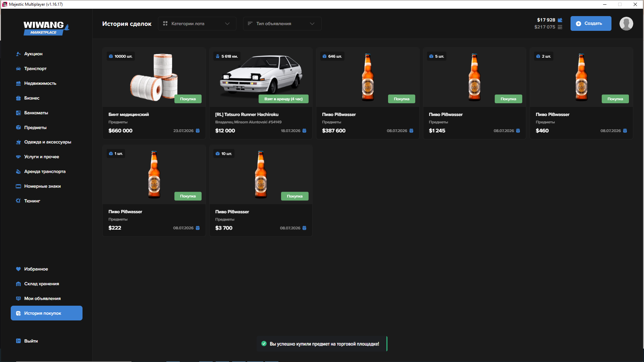This screenshot has height=362, width=644.
Task: Open the Категории лота dropdown
Action: pyautogui.click(x=197, y=23)
